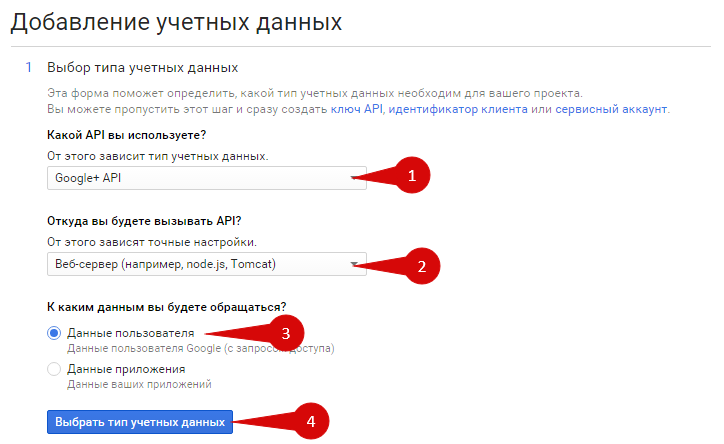Click the "К каким данным вы будете обращаться?" label

(165, 306)
